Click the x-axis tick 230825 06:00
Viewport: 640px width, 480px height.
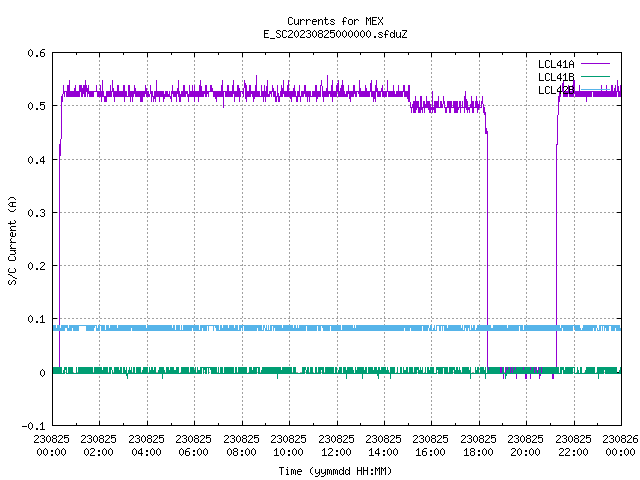click(194, 445)
